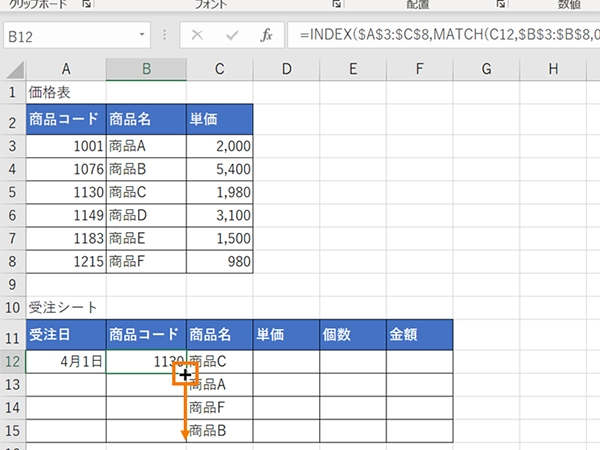Viewport: 600px width, 450px height.
Task: Click the 商品E cell in row 7
Action: (x=146, y=238)
